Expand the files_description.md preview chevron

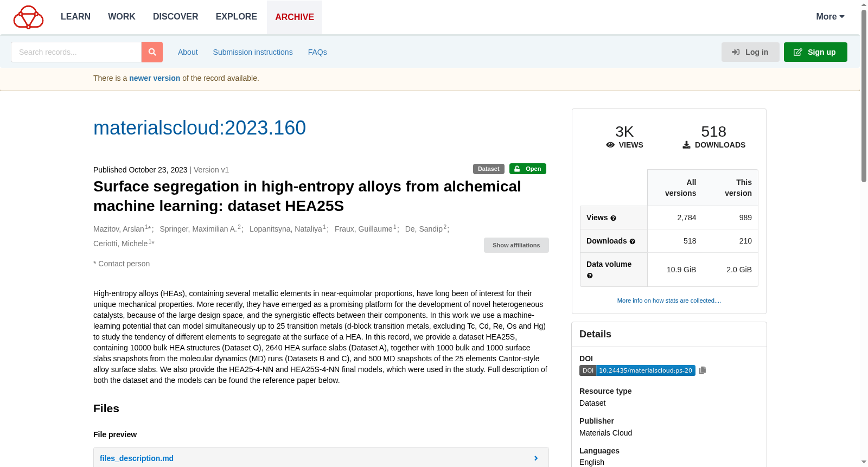[536, 458]
